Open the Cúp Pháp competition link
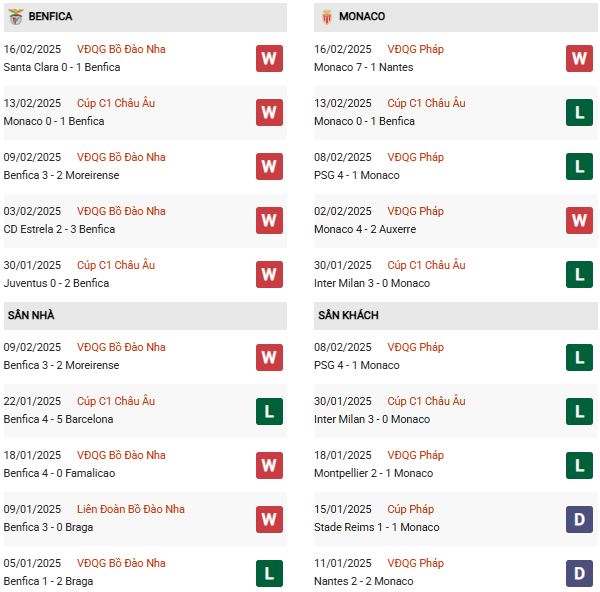600x592 pixels. (x=411, y=509)
